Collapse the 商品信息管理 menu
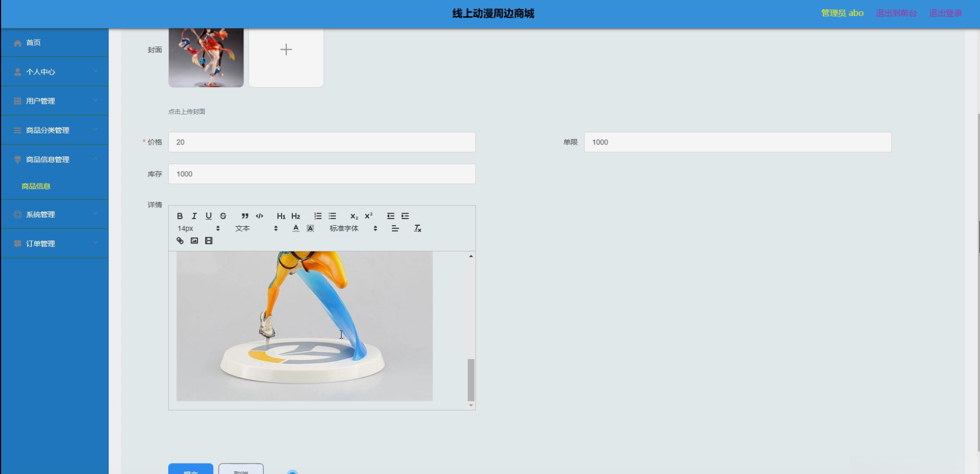 [55, 159]
